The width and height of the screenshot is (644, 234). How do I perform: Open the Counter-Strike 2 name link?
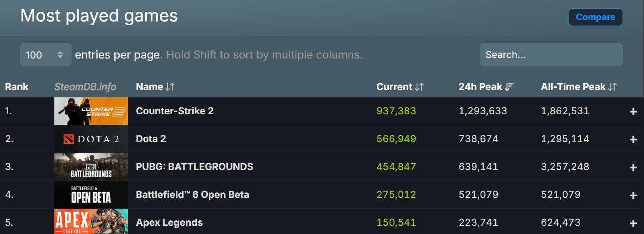tap(174, 111)
